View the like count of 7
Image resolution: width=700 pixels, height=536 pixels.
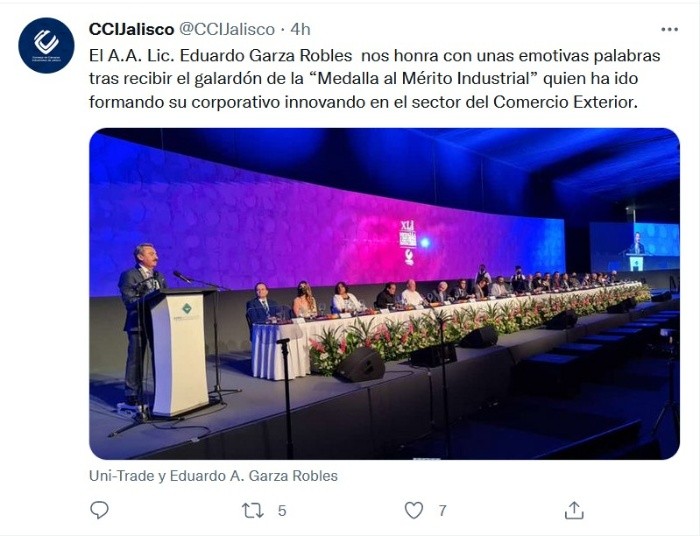coord(442,510)
